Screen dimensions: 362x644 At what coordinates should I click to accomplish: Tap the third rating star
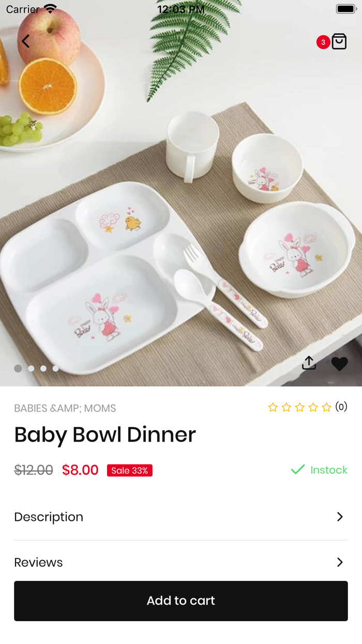299,407
